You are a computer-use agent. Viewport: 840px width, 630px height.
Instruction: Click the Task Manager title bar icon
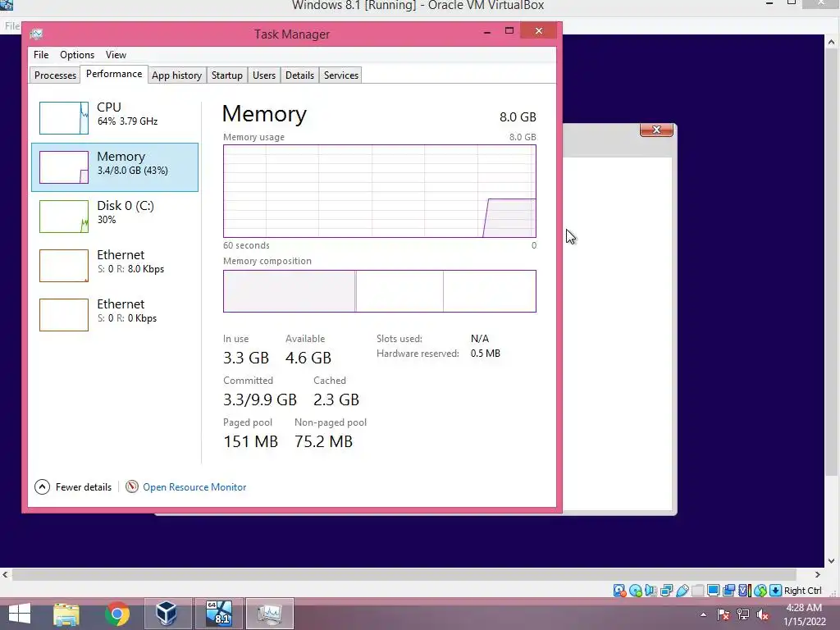coord(36,34)
